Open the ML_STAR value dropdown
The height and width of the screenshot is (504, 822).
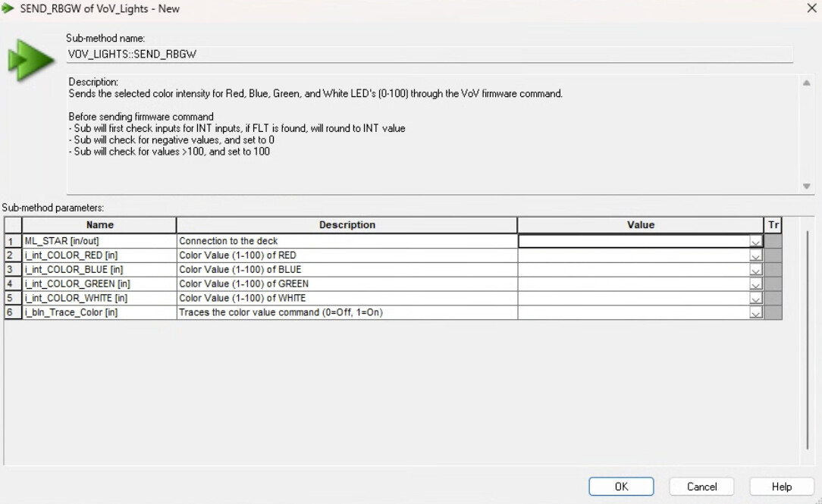(x=755, y=242)
